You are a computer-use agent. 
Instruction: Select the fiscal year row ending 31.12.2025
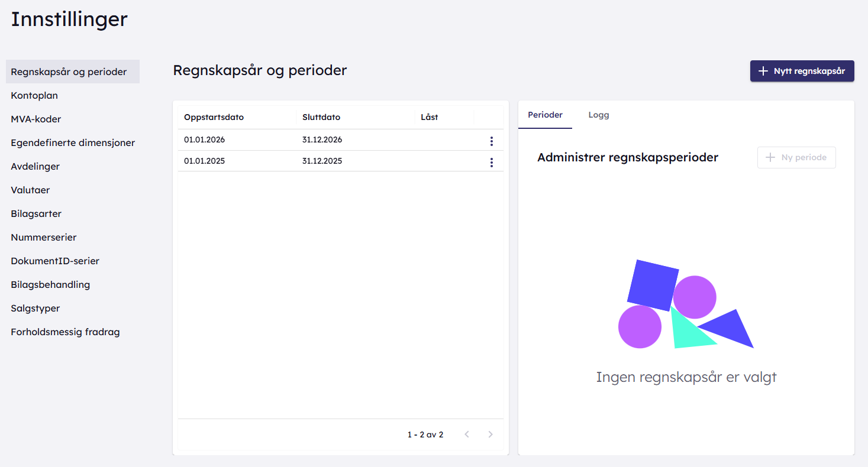tap(322, 161)
